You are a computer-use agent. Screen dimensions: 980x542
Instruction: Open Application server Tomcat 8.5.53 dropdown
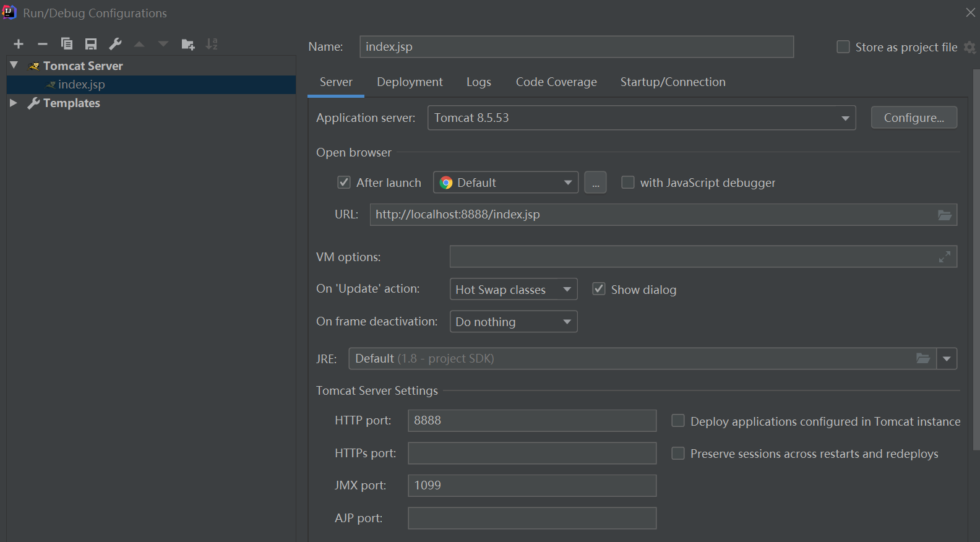point(642,118)
